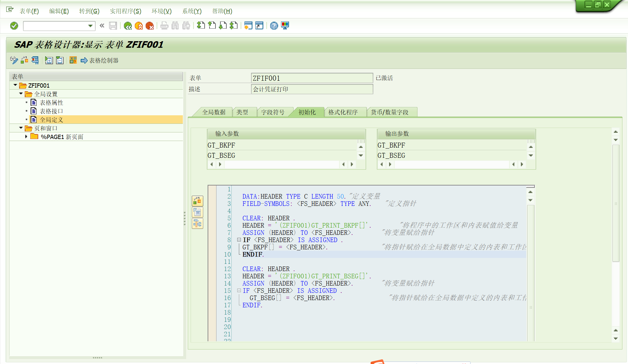Click the Help question mark icon
The image size is (628, 364).
(x=274, y=26)
